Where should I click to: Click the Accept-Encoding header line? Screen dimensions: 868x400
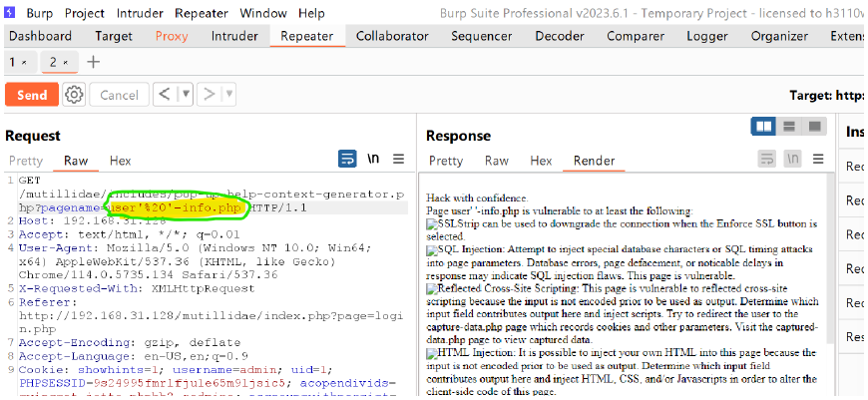click(x=130, y=343)
